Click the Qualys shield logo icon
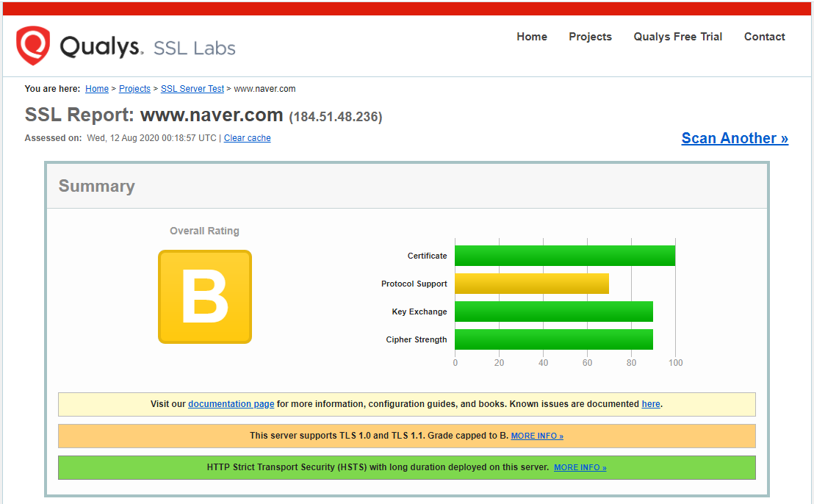Screen dimensions: 814x504 click(x=33, y=46)
